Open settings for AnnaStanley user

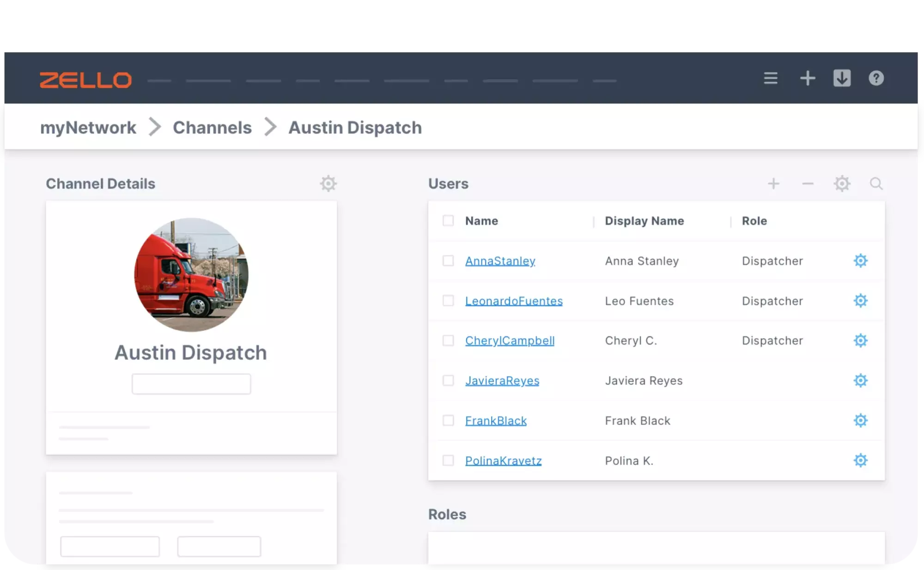point(860,261)
